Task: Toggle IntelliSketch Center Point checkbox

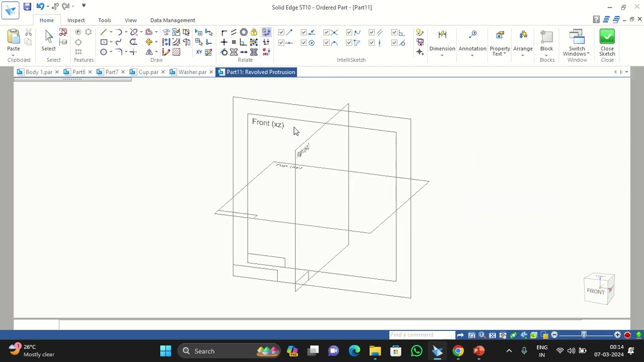Action: tap(304, 43)
